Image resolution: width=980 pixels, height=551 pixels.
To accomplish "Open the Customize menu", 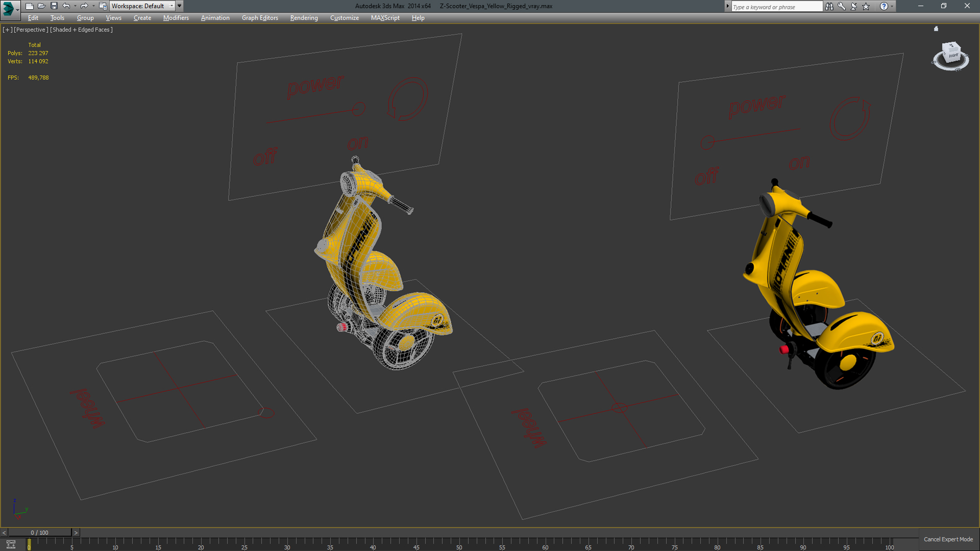I will (345, 18).
